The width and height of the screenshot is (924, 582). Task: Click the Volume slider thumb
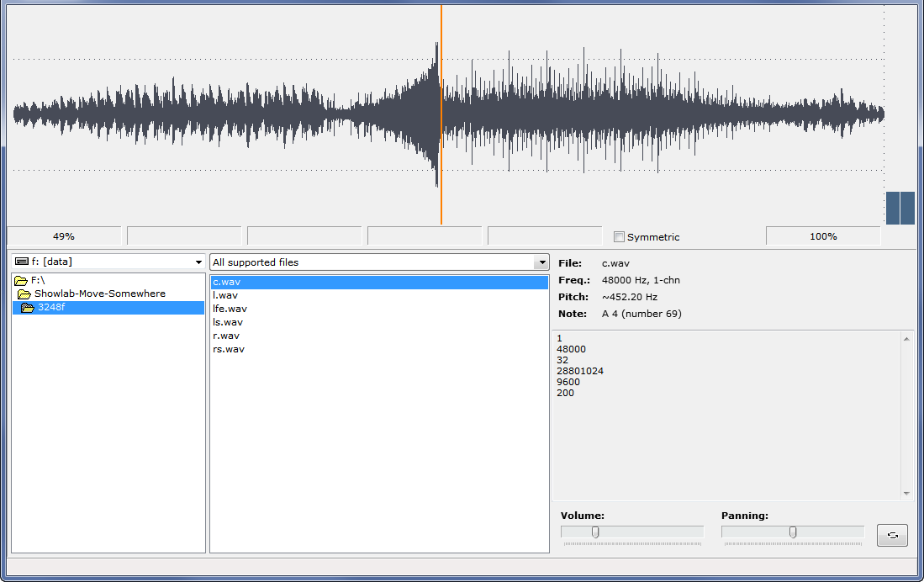point(595,532)
